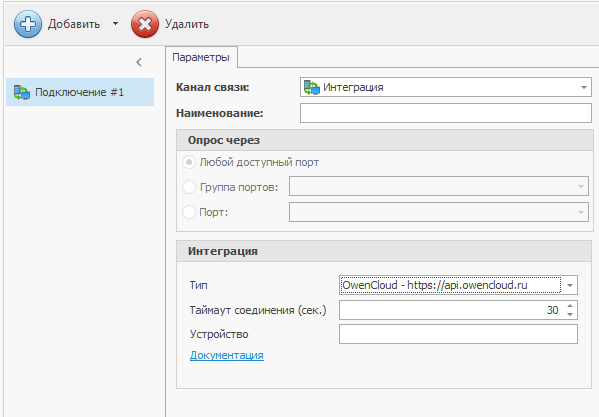Click the Устройство input field

click(458, 334)
